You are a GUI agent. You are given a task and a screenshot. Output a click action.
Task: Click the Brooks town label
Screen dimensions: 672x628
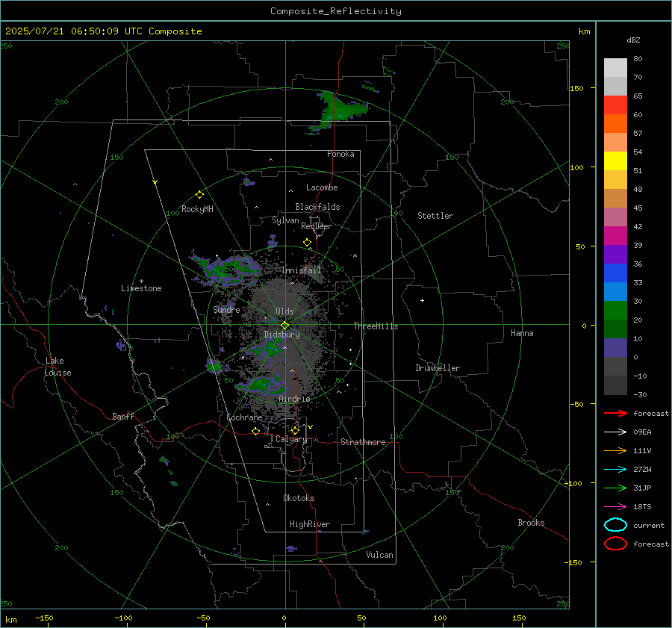coord(531,523)
